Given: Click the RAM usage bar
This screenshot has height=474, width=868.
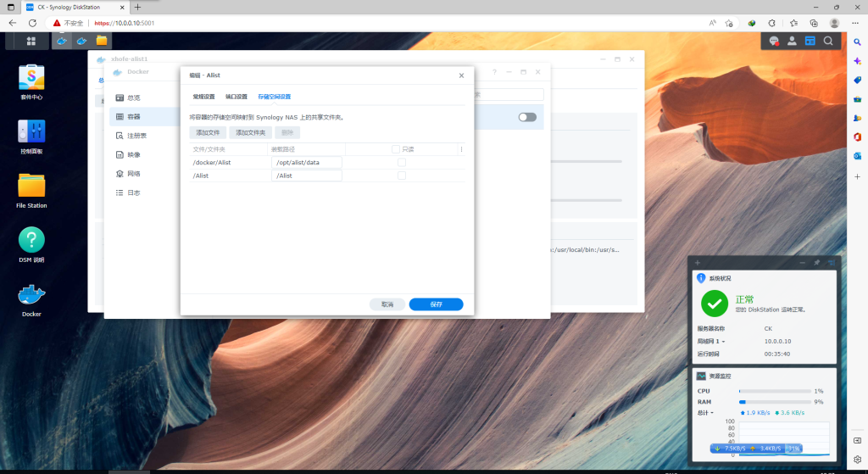Looking at the screenshot, I should 775,402.
